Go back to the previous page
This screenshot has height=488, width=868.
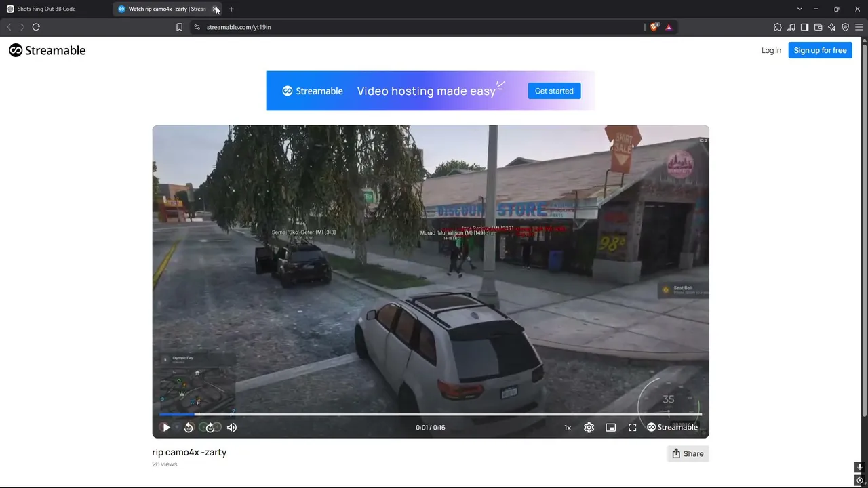tap(9, 27)
